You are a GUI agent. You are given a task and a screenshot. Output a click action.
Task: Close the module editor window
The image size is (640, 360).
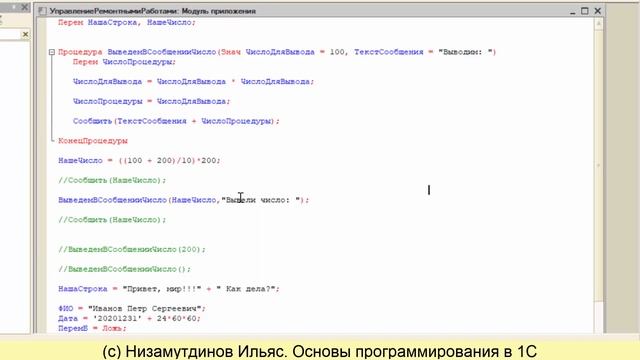(598, 11)
